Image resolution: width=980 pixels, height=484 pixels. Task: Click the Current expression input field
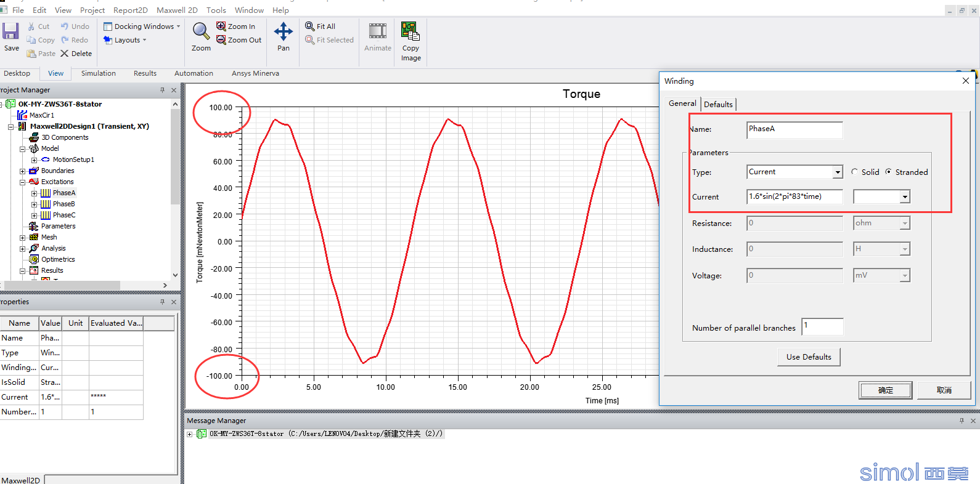(x=794, y=197)
